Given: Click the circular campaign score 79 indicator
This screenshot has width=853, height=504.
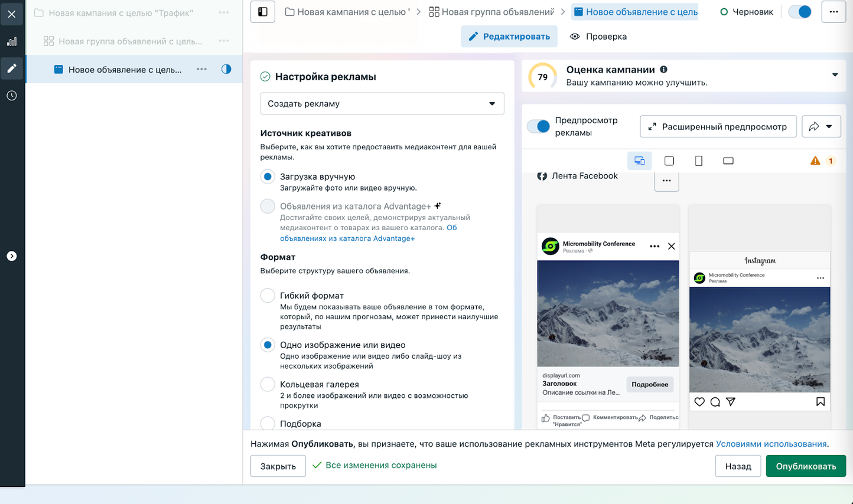Looking at the screenshot, I should 542,76.
